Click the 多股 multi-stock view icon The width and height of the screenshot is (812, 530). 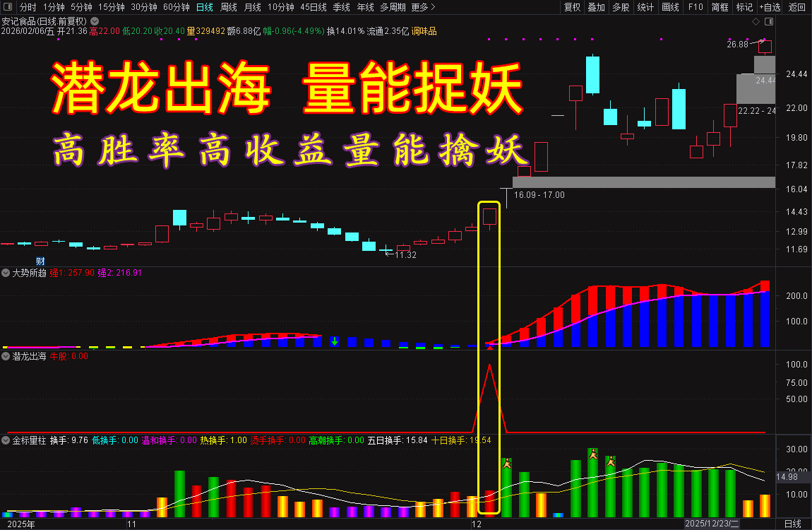(621, 6)
